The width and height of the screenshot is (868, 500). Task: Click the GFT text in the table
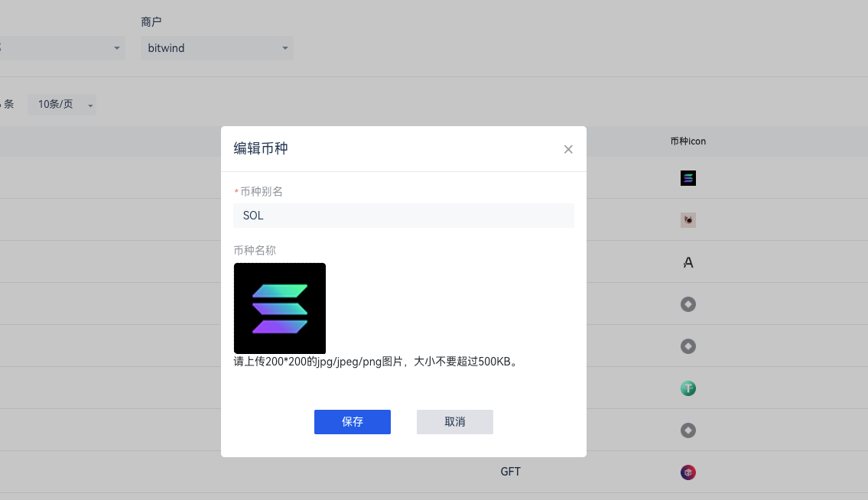[x=510, y=472]
